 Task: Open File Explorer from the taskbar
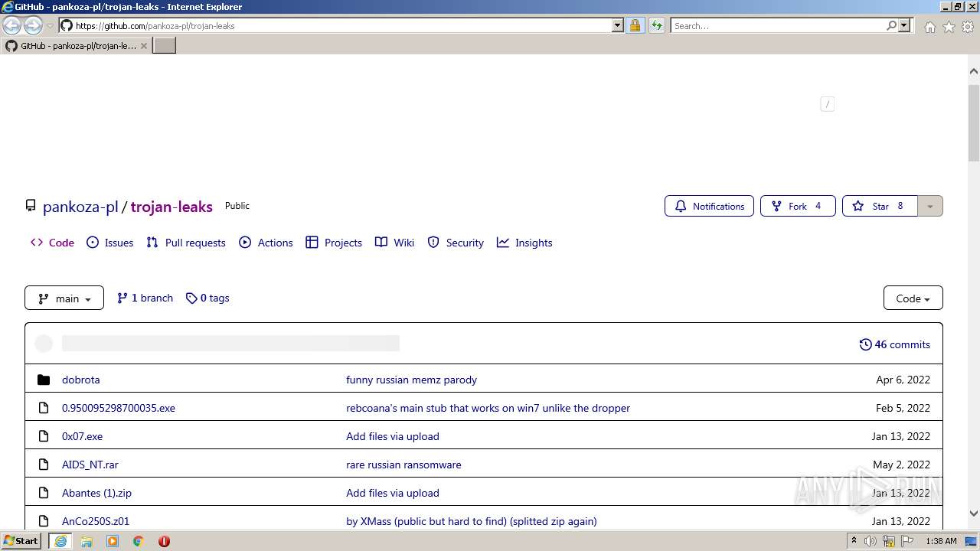tap(87, 541)
